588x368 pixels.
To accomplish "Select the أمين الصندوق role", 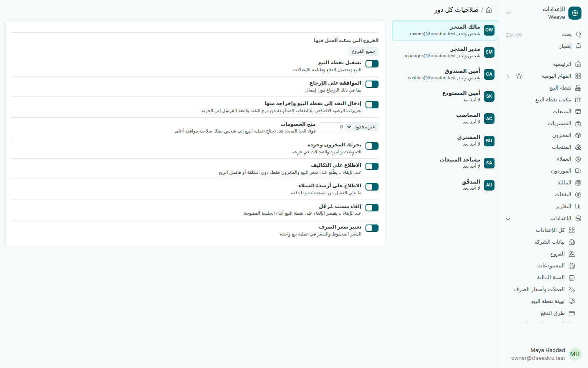I will (x=445, y=74).
